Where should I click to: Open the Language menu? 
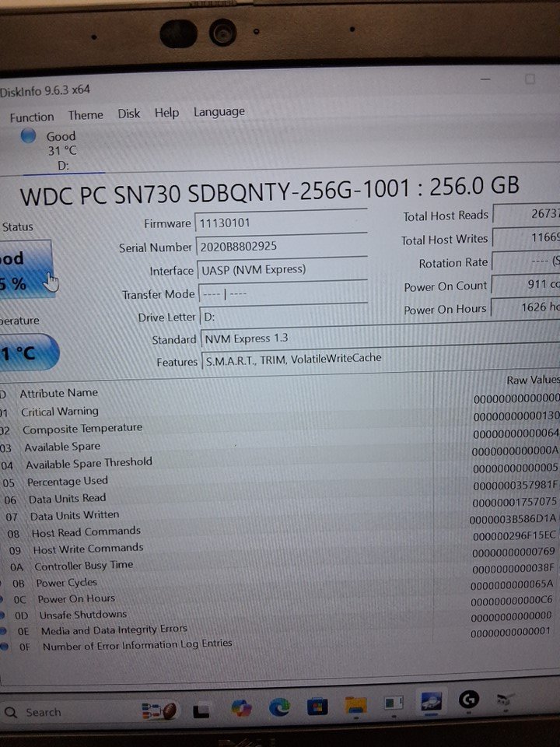click(219, 112)
